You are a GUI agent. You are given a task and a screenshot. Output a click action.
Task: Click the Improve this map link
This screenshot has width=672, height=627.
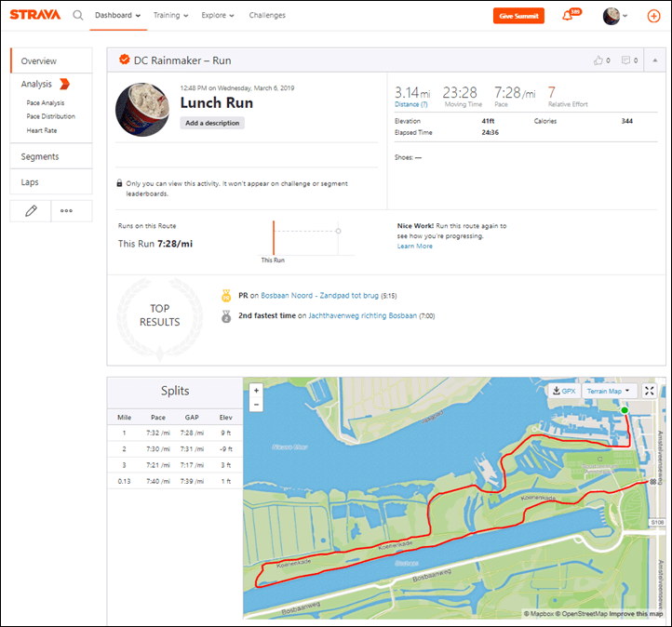(x=636, y=614)
